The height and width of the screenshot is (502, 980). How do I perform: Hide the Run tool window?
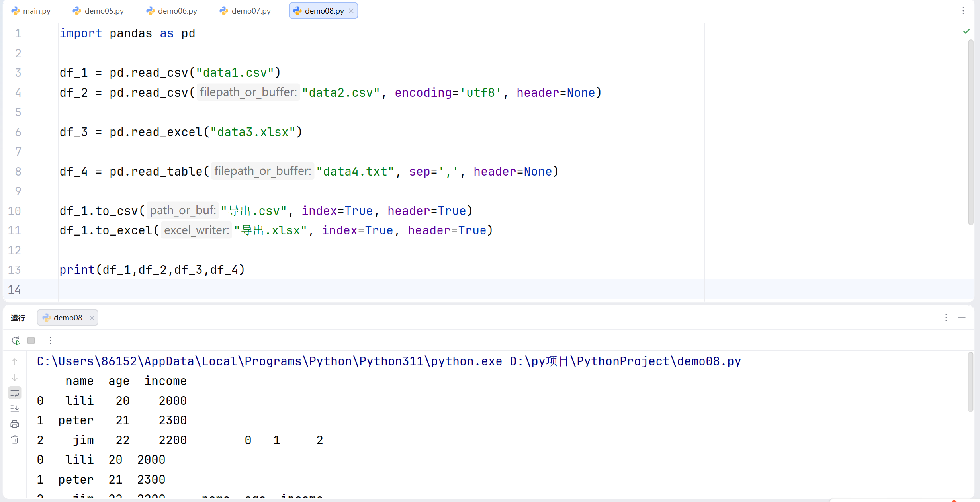pos(962,318)
